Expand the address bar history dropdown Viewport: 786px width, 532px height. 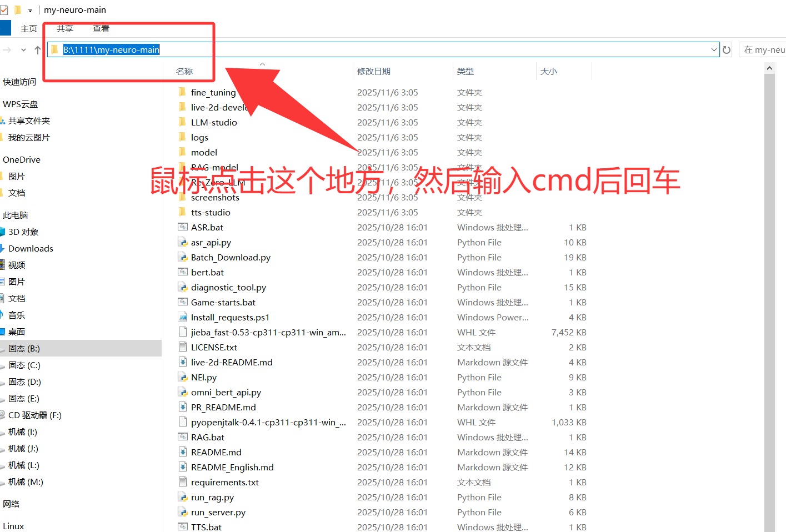pos(714,50)
